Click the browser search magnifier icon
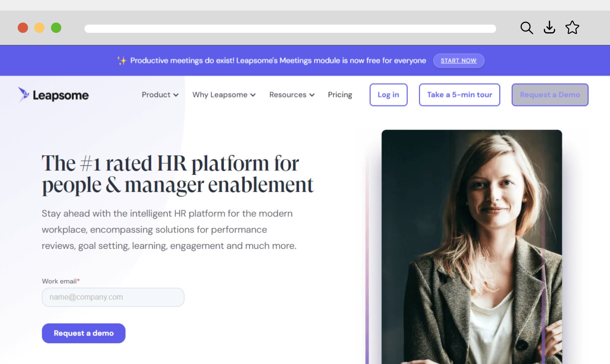 coord(527,28)
